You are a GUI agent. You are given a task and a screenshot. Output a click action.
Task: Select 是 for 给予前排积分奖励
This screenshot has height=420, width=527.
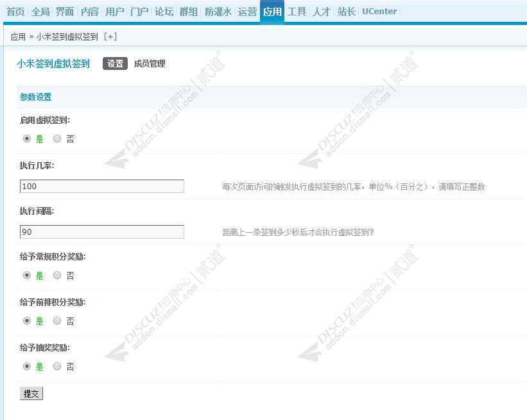(27, 321)
